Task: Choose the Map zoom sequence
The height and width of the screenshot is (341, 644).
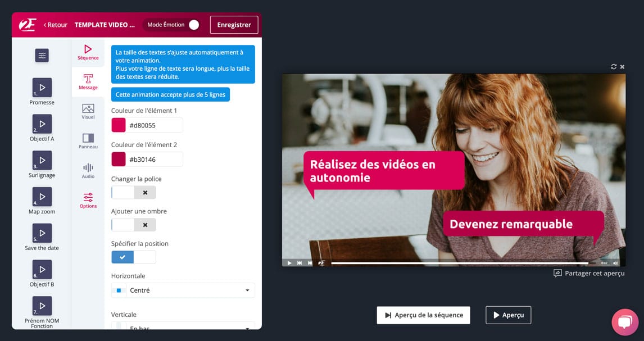Action: 42,197
